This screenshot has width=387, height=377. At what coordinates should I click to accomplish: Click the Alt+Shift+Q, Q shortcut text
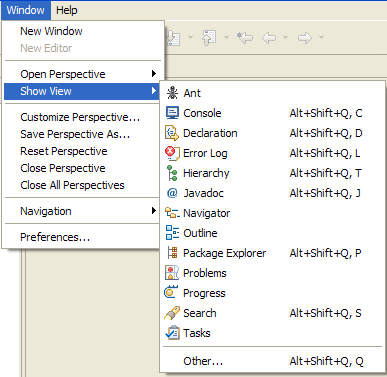tap(326, 361)
